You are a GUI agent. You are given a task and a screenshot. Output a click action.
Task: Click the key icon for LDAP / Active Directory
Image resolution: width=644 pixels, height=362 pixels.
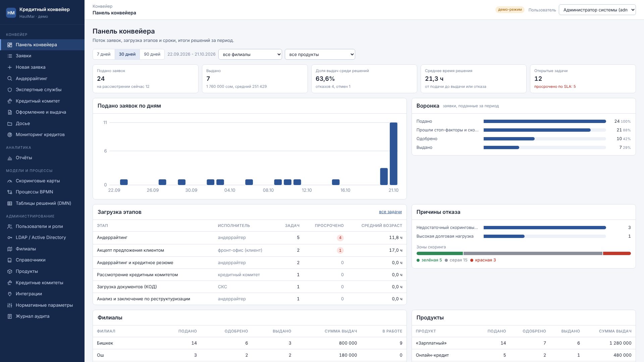[10, 238]
